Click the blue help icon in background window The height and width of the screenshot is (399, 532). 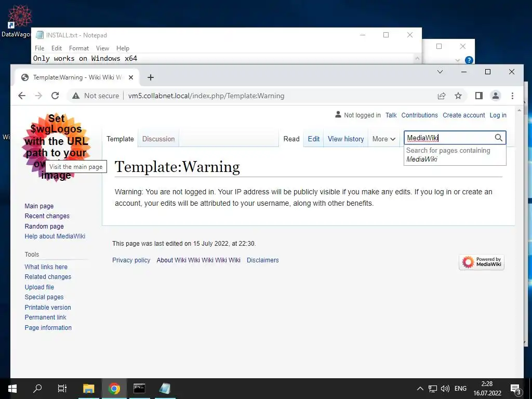469,60
